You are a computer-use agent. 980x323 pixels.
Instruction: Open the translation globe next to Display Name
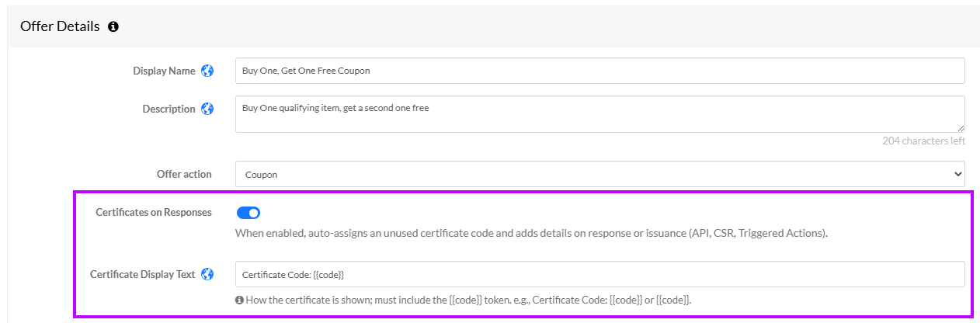click(x=207, y=71)
